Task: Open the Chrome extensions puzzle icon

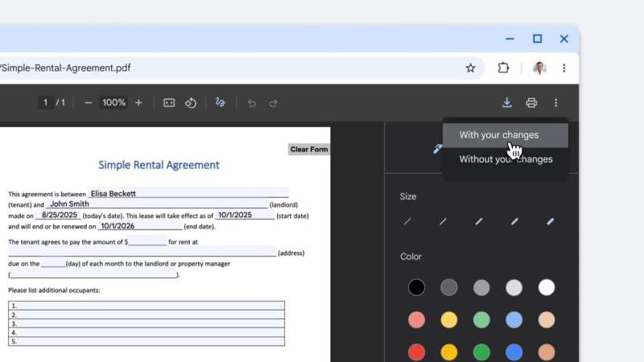Action: point(503,68)
